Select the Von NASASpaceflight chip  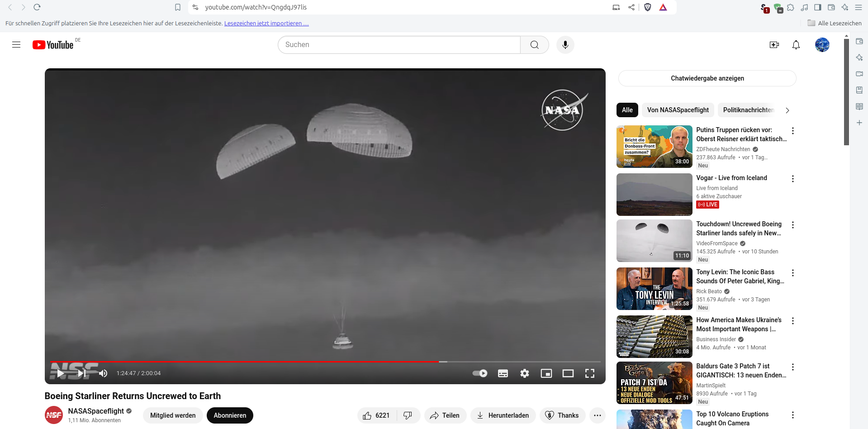coord(678,110)
